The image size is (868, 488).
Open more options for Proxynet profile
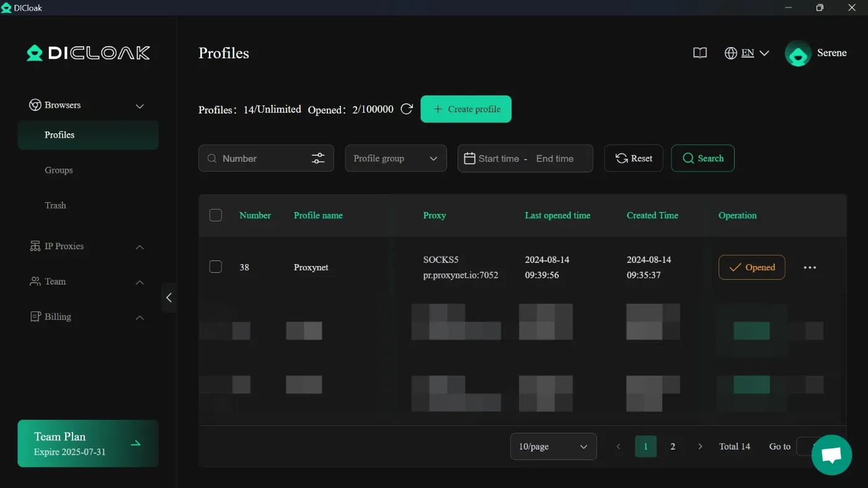[810, 267]
